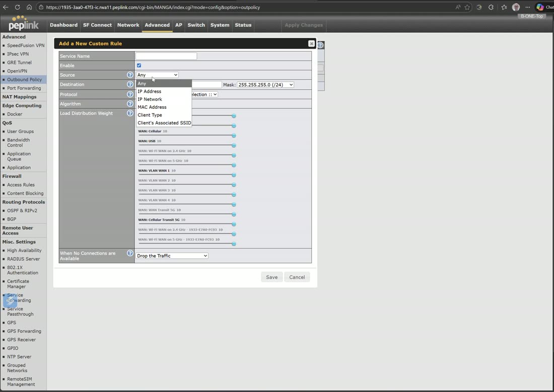
Task: Open the browser favorites list icon
Action: click(x=504, y=7)
